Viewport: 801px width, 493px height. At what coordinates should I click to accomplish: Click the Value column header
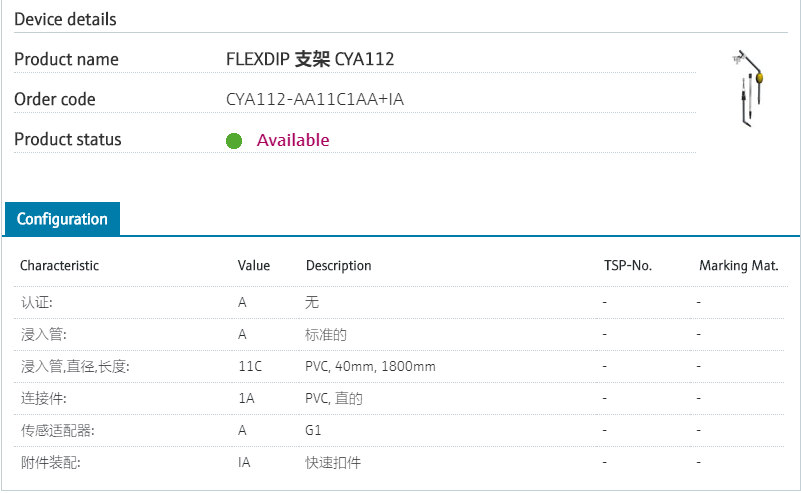click(254, 266)
